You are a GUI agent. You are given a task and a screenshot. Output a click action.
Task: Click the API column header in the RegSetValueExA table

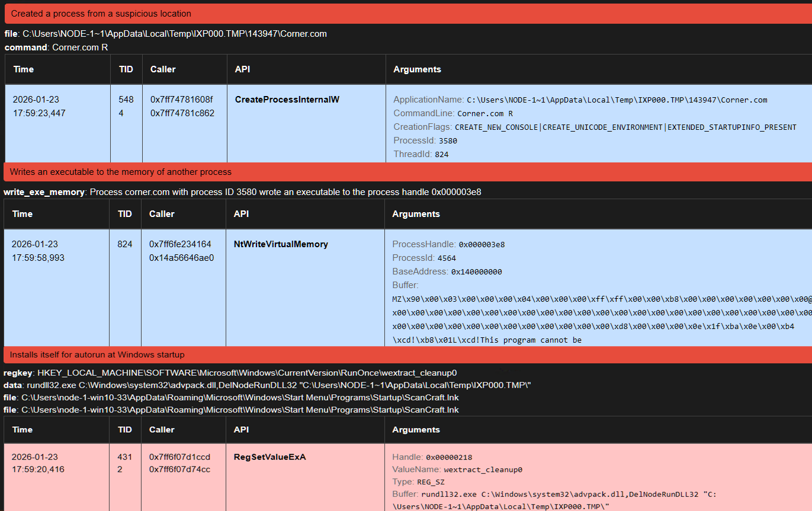(x=241, y=430)
